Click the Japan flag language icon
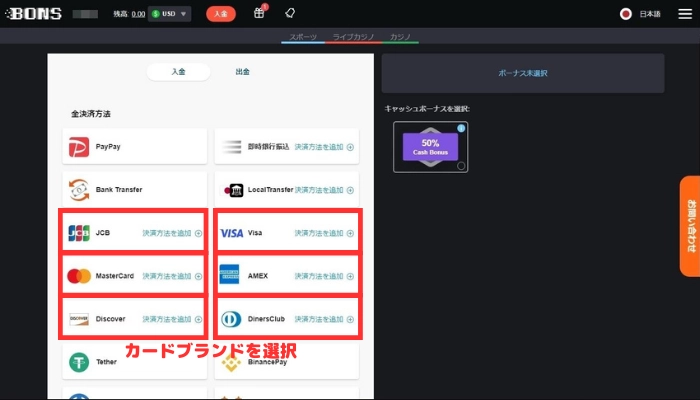The width and height of the screenshot is (700, 400). click(626, 14)
